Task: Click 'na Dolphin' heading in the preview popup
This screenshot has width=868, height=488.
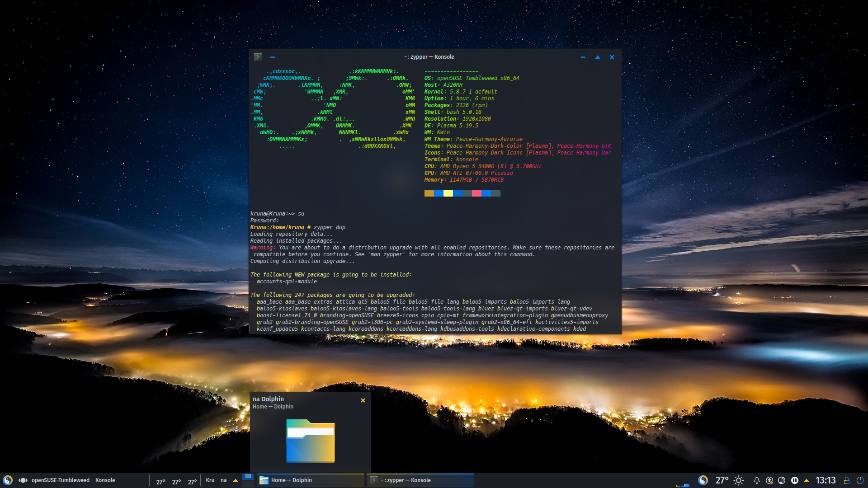Action: pos(269,399)
